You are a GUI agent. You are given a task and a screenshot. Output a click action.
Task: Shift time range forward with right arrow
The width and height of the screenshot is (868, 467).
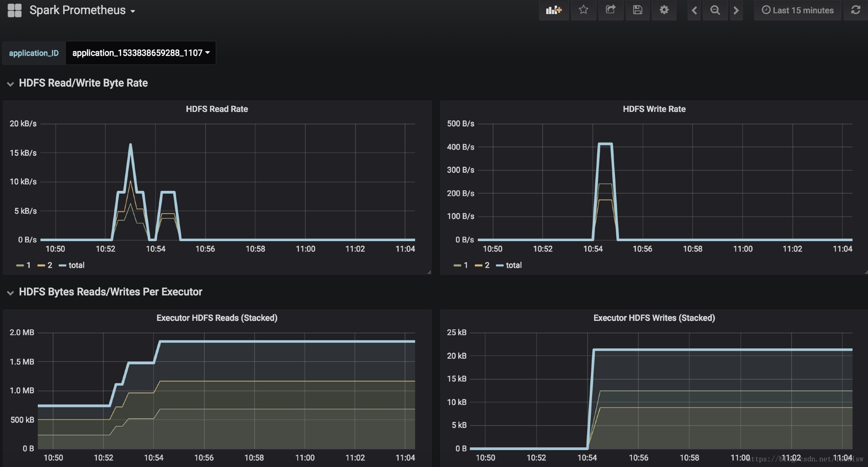[736, 10]
